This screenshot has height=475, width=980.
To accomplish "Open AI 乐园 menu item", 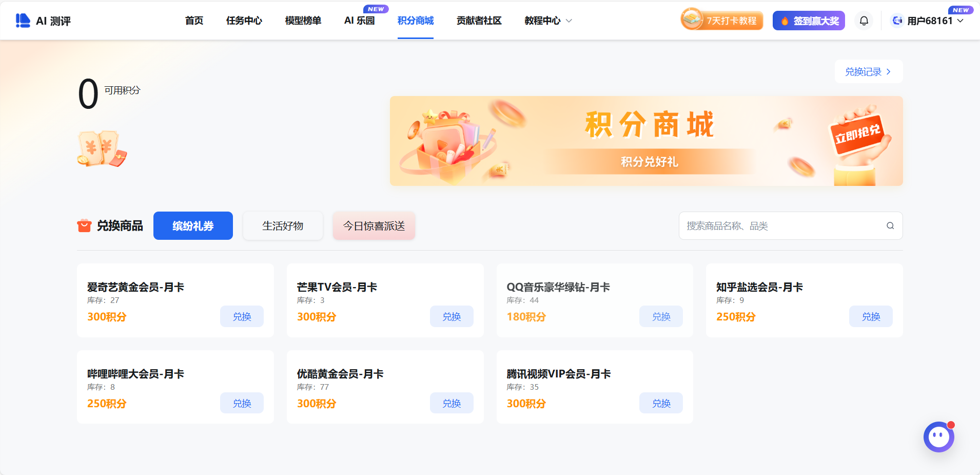I will click(x=359, y=21).
